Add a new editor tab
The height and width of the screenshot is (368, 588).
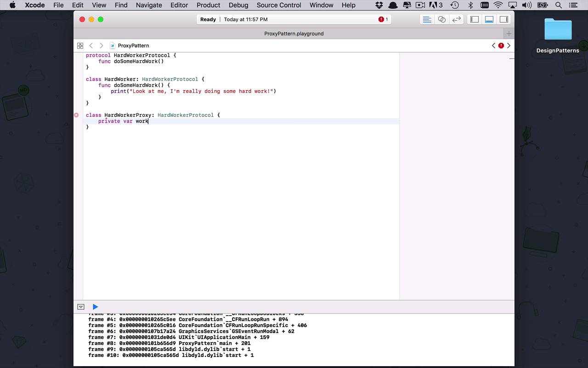pyautogui.click(x=509, y=34)
